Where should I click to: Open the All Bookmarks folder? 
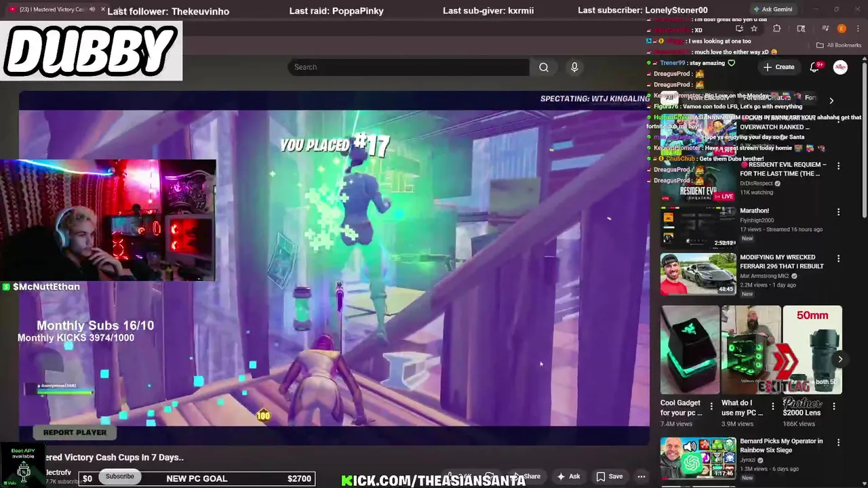(839, 45)
